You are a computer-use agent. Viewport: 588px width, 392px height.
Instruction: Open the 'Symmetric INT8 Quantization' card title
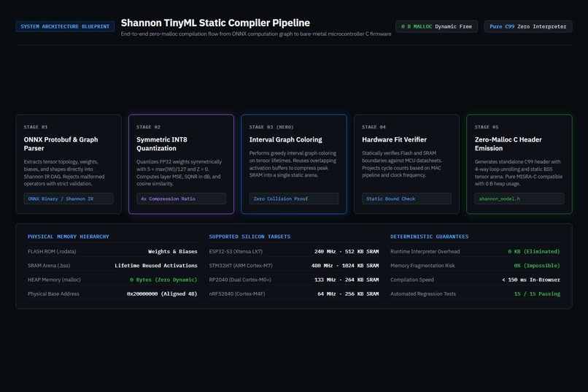[x=162, y=144]
